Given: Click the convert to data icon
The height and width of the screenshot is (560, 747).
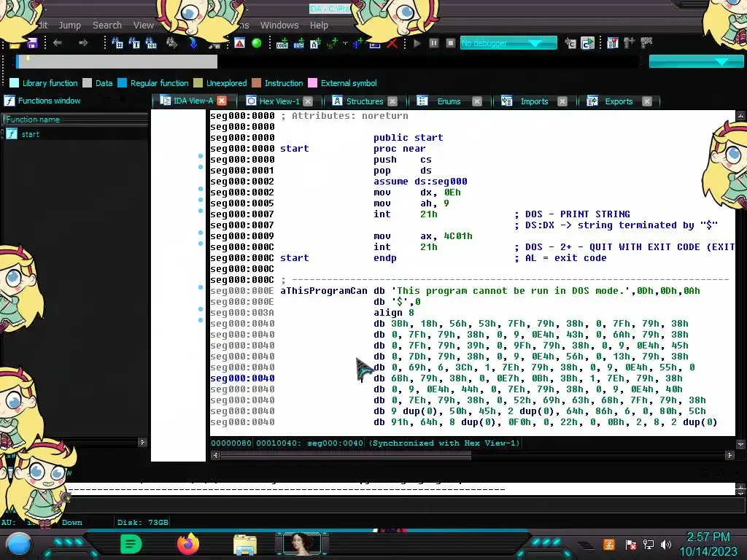Looking at the screenshot, I should pos(298,43).
